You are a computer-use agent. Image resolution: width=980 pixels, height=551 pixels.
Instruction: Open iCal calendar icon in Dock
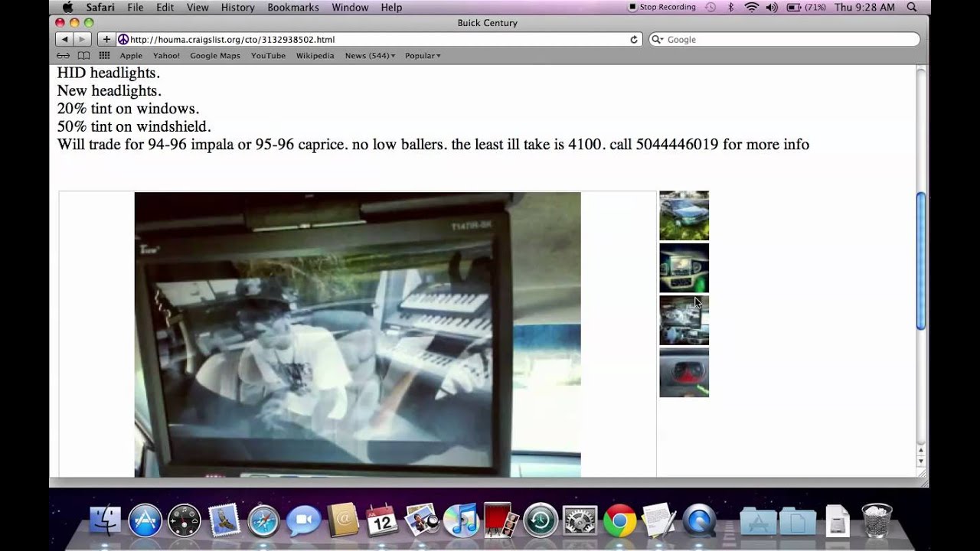(x=382, y=520)
